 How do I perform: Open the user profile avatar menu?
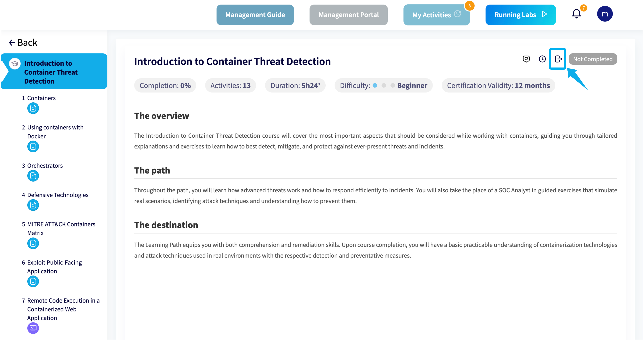click(605, 14)
